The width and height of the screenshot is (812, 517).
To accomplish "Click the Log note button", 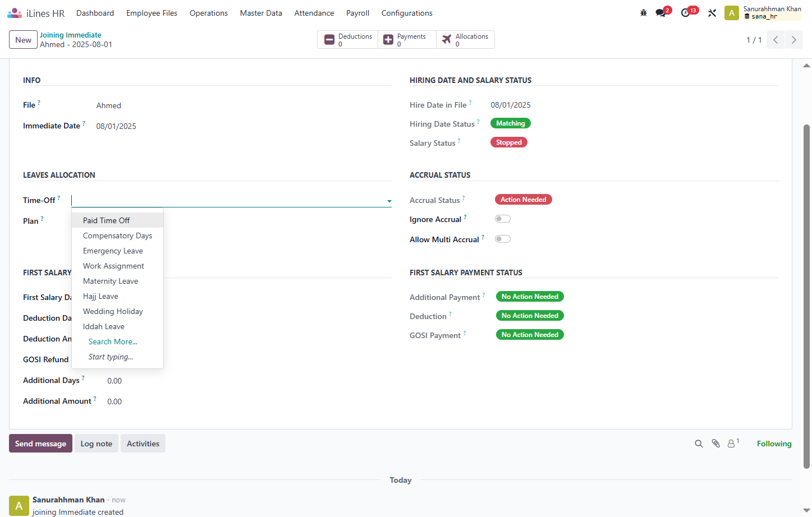I will point(97,444).
